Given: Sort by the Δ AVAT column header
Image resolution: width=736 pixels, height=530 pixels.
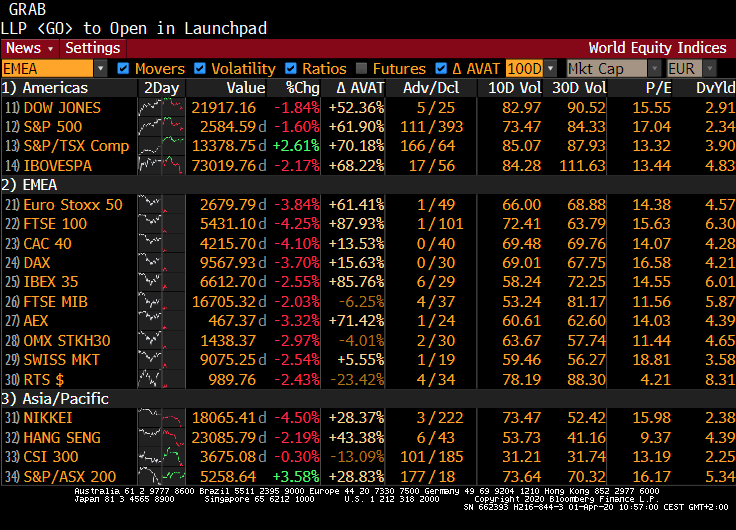Looking at the screenshot, I should pyautogui.click(x=360, y=88).
